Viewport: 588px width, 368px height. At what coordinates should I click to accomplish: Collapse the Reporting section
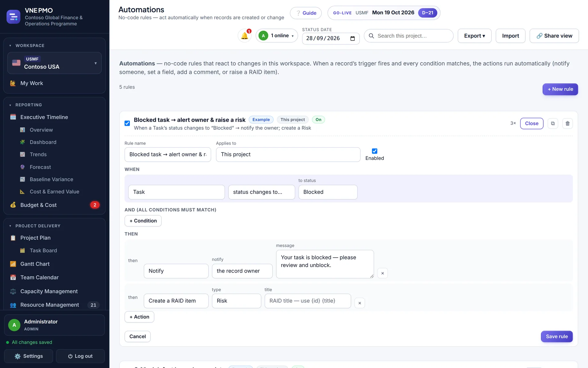click(x=28, y=105)
